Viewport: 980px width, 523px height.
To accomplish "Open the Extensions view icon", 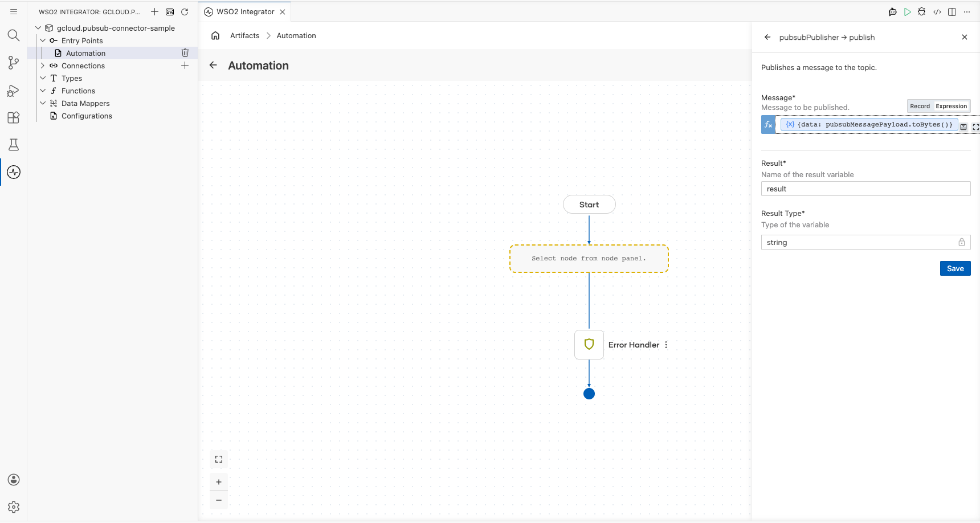I will point(14,117).
